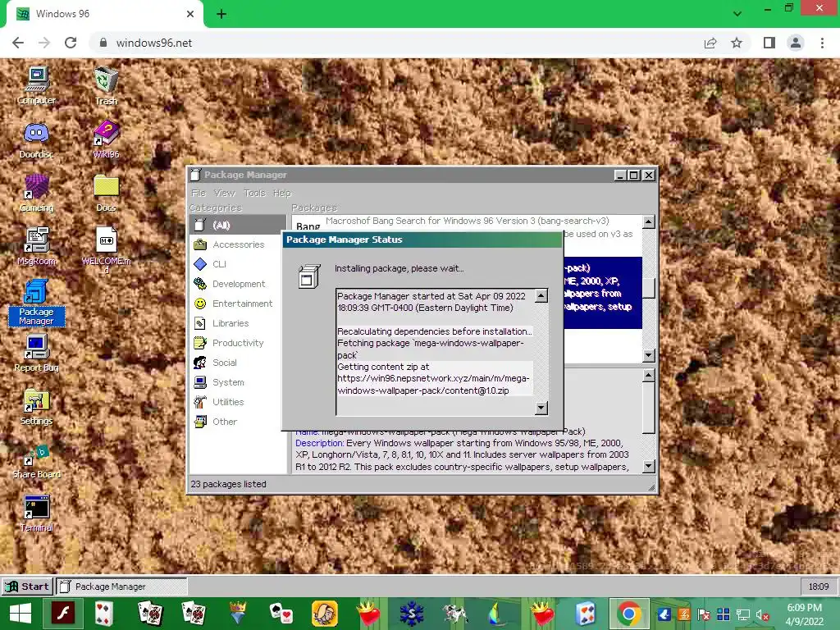Maximize the Package Manager window
Viewport: 840px width, 630px height.
pos(634,176)
